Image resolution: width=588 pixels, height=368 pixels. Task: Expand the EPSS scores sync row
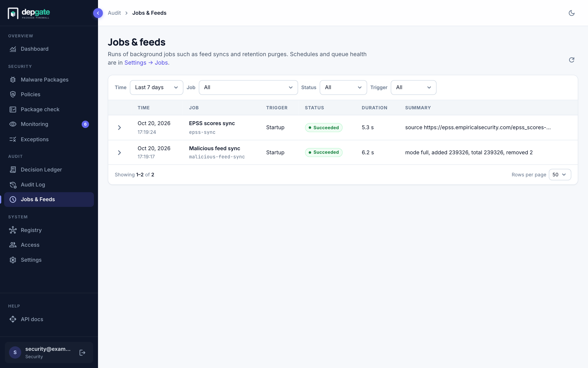pos(119,128)
